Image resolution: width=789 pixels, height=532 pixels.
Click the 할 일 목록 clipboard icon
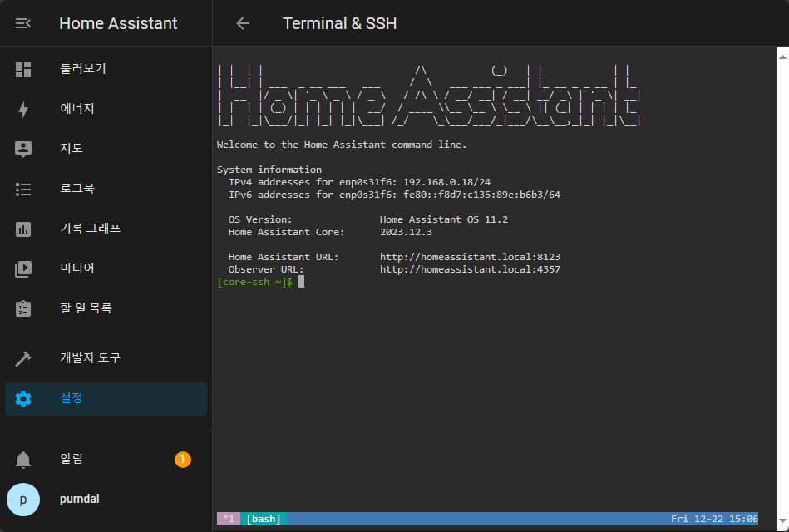coord(23,308)
